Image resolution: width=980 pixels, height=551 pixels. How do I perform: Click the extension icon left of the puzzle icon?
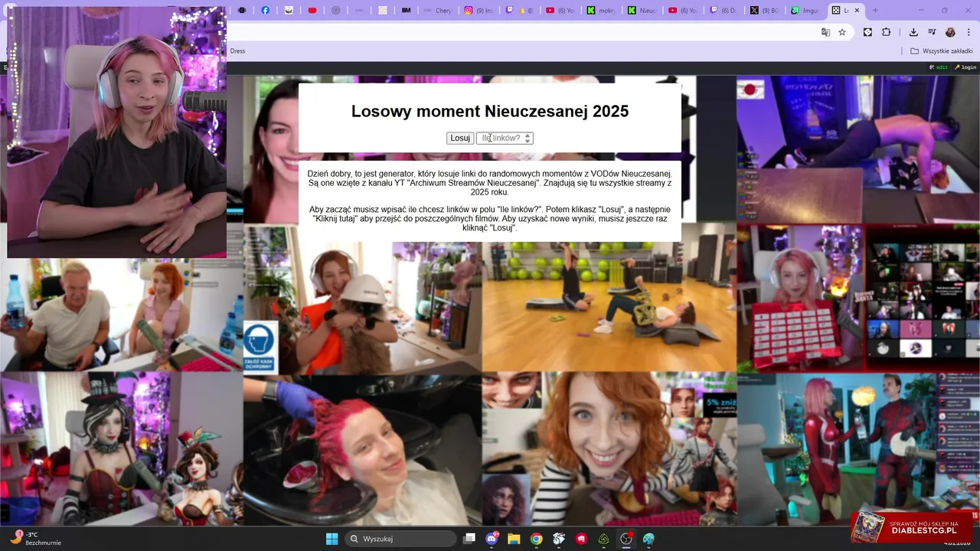867,32
